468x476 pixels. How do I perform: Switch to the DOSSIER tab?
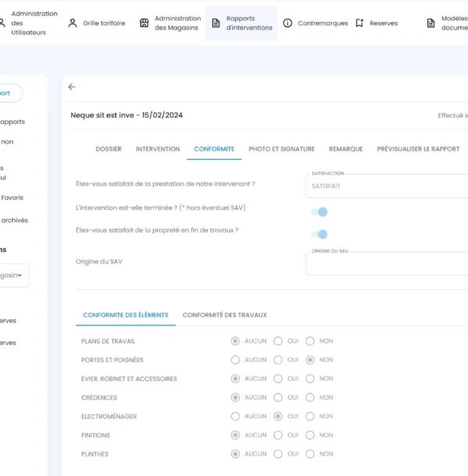[x=108, y=149]
